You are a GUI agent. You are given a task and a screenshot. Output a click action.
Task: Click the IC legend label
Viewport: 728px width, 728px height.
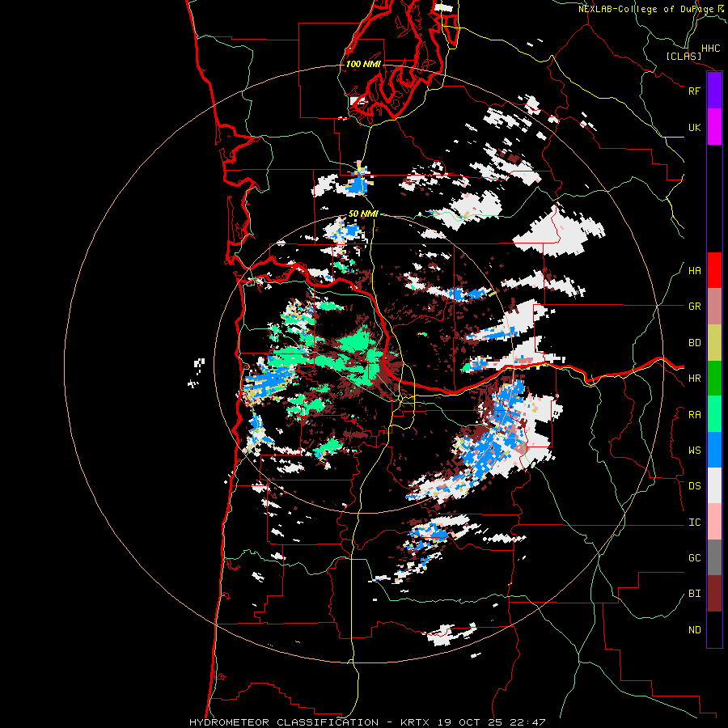(695, 522)
